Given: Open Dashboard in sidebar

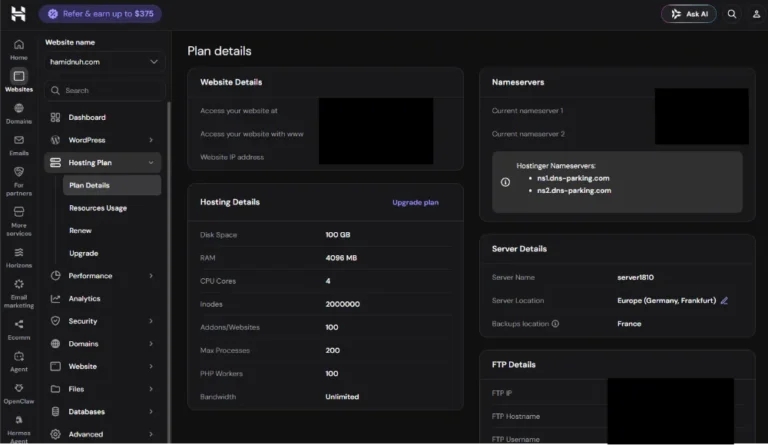Looking at the screenshot, I should coord(87,117).
